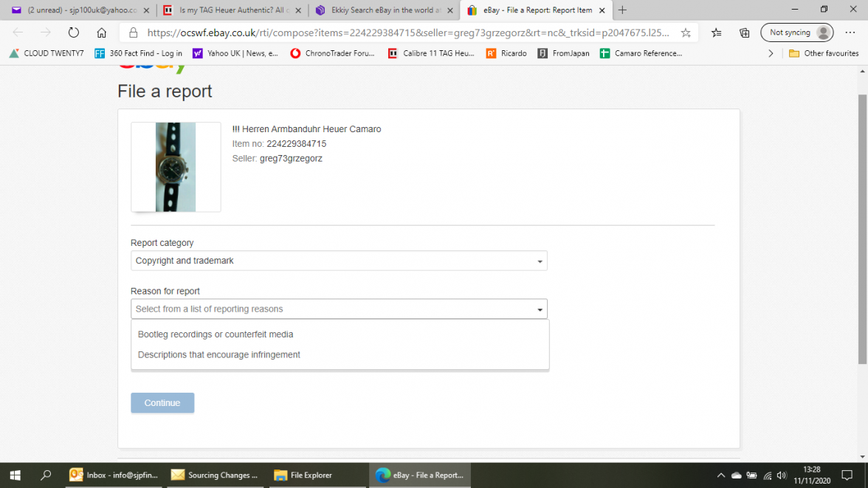Reload the page with the refresh icon
868x488 pixels.
74,32
